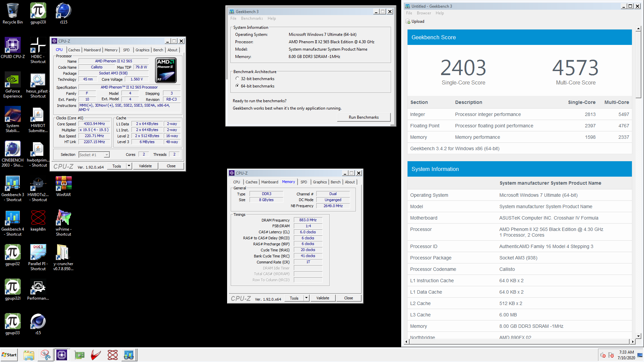
Task: Open Bench tab in CPU-Z CPU window
Action: [158, 50]
